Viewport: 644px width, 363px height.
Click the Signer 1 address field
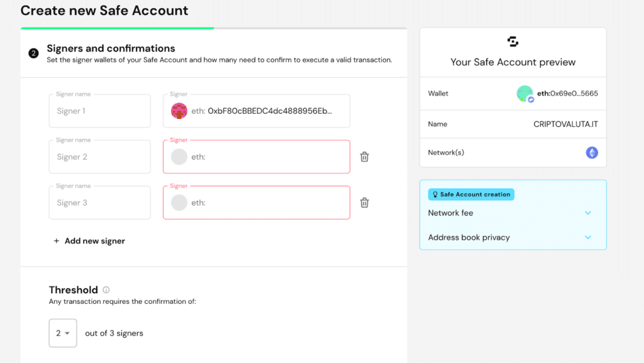(257, 111)
